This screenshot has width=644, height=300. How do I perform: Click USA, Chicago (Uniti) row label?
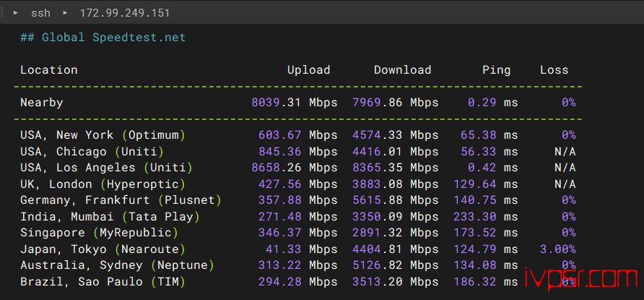92,152
